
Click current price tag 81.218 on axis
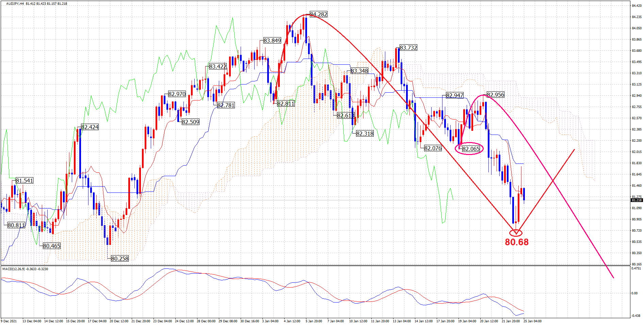click(x=636, y=200)
